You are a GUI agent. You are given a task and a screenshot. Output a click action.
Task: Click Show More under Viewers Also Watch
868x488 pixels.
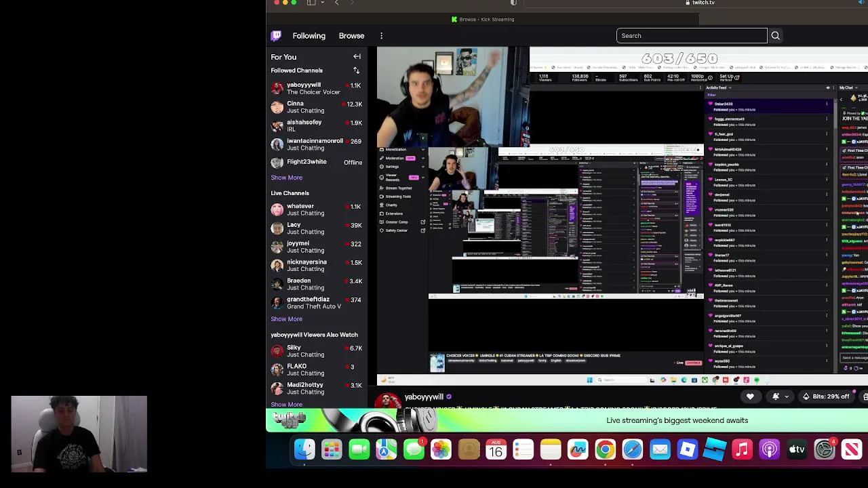(286, 405)
